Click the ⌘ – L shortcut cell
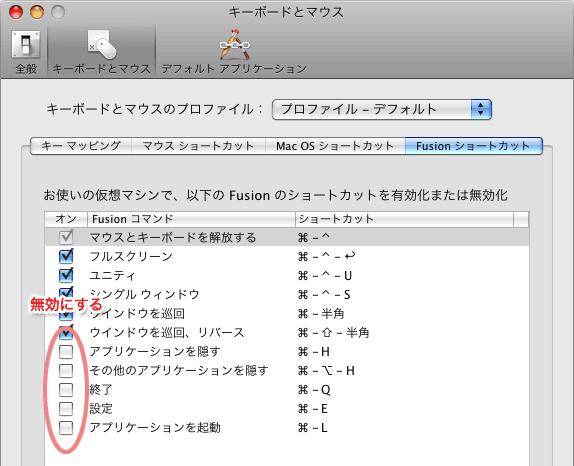This screenshot has width=574, height=466. [313, 428]
